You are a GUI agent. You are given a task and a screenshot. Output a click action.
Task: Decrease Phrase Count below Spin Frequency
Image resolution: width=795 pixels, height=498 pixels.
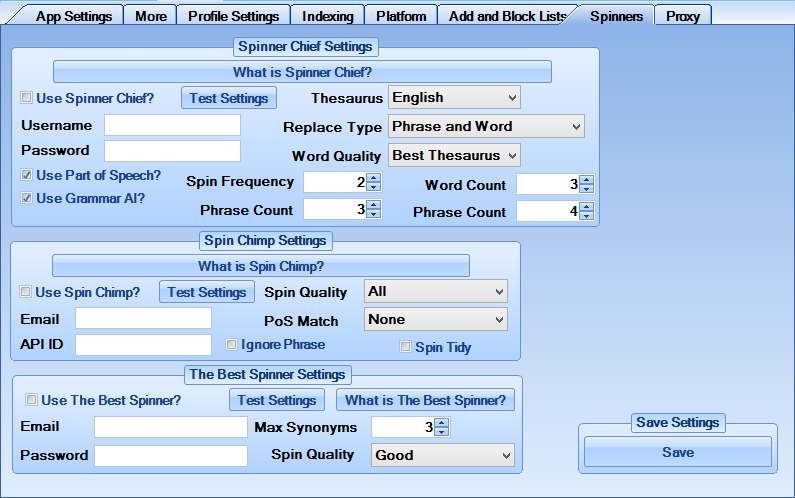(374, 214)
